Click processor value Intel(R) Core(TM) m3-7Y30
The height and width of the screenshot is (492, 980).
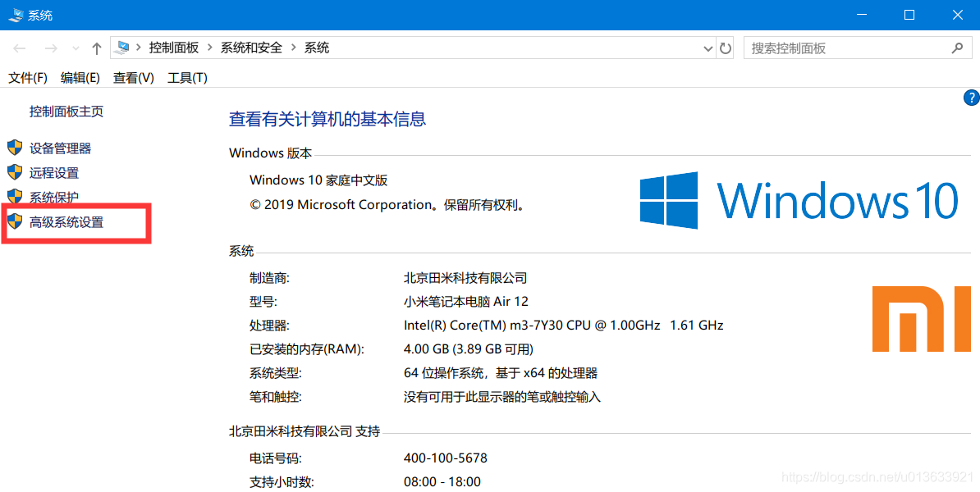click(x=564, y=326)
